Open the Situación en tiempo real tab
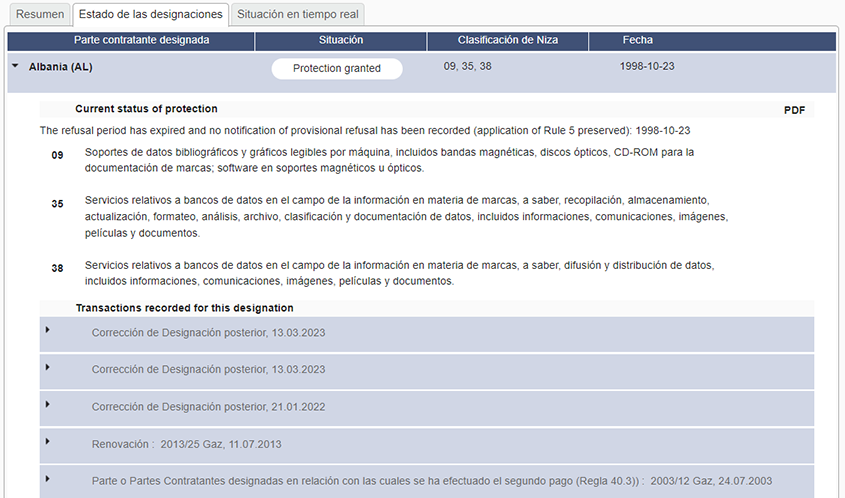This screenshot has width=845, height=498. click(297, 14)
